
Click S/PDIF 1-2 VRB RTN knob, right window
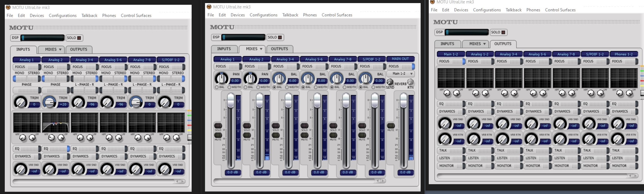[x=589, y=139]
